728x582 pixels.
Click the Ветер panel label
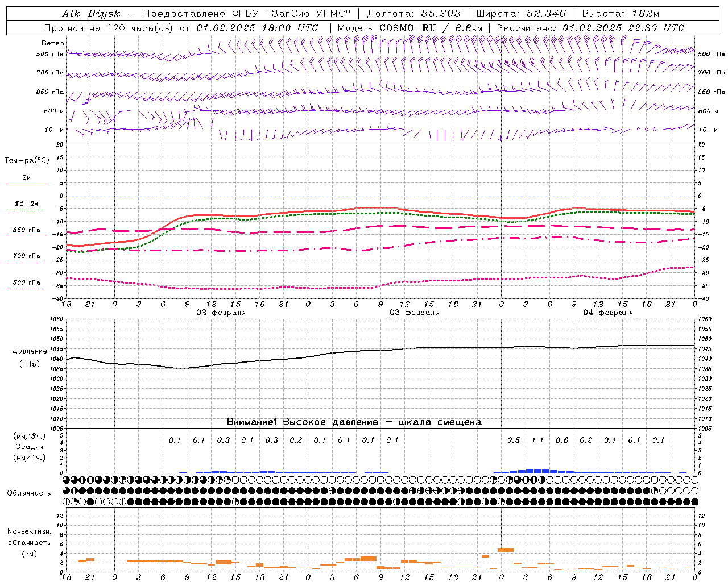[52, 43]
